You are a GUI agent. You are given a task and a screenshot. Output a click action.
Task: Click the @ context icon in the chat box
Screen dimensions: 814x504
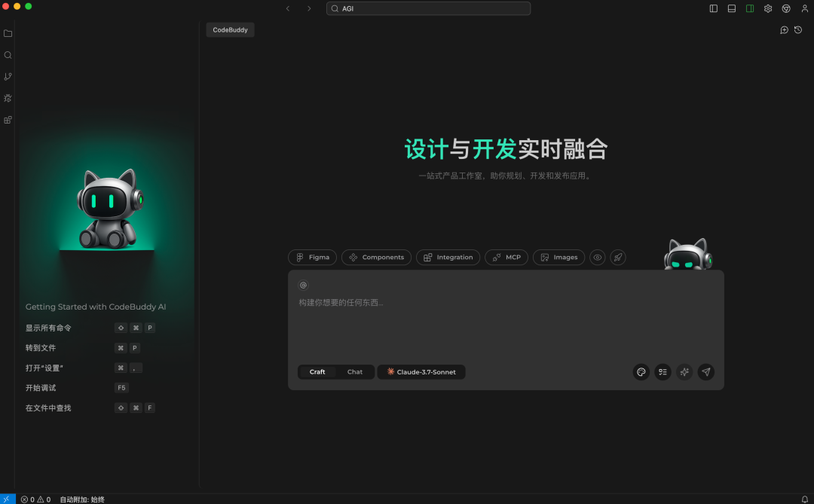303,285
